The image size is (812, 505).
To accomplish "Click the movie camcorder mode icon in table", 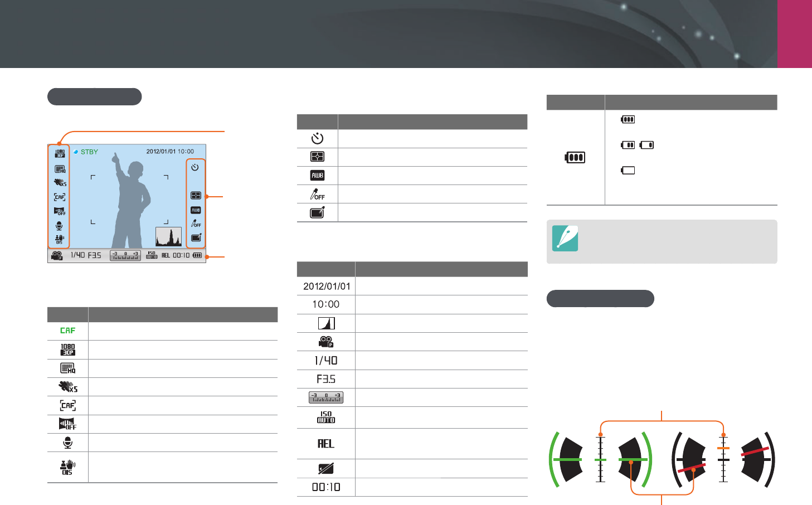I will tap(326, 342).
